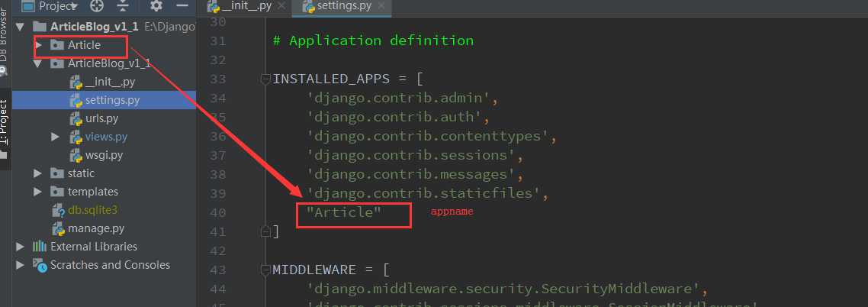Image resolution: width=868 pixels, height=307 pixels.
Task: Toggle the MIDDLEWARE list fold marker
Action: tap(265, 270)
